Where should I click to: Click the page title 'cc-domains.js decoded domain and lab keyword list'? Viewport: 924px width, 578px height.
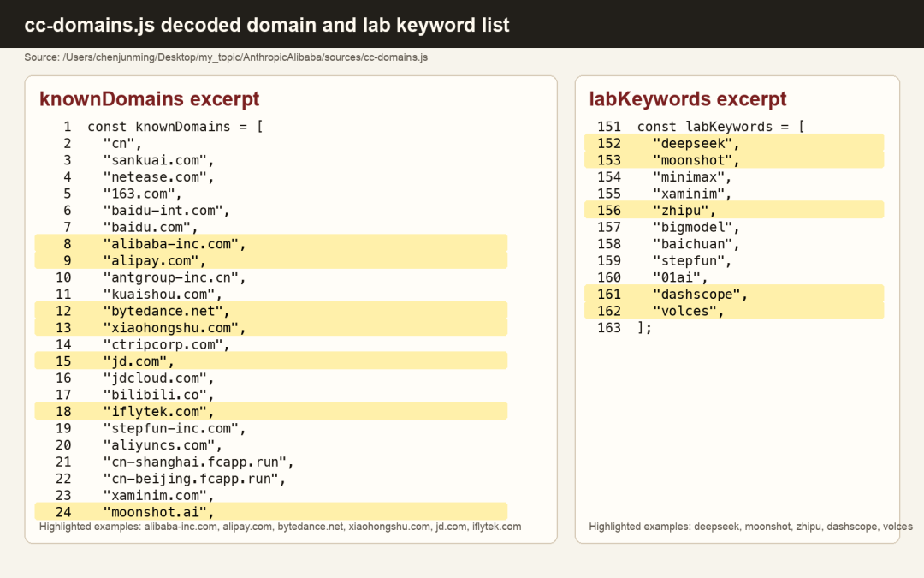click(266, 25)
